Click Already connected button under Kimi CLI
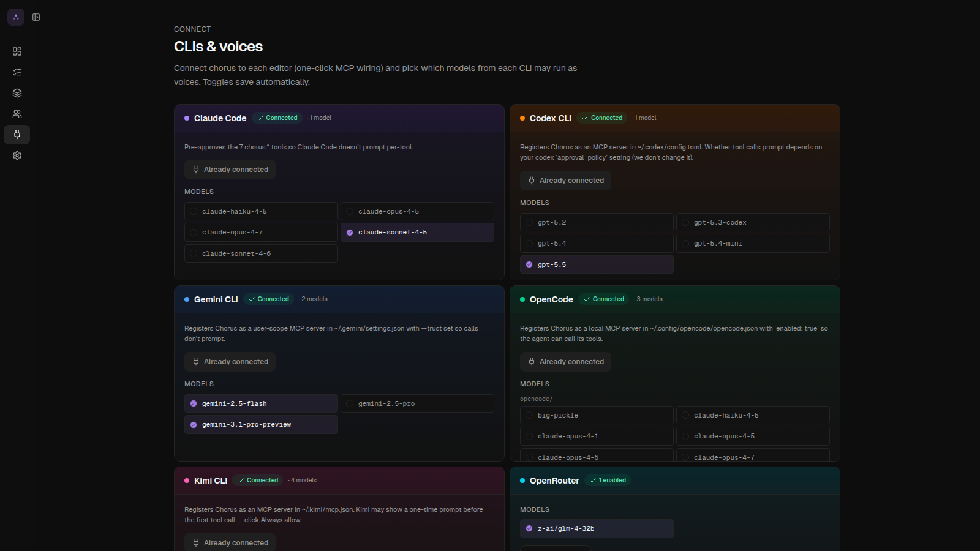Image resolution: width=980 pixels, height=551 pixels. pos(230,542)
